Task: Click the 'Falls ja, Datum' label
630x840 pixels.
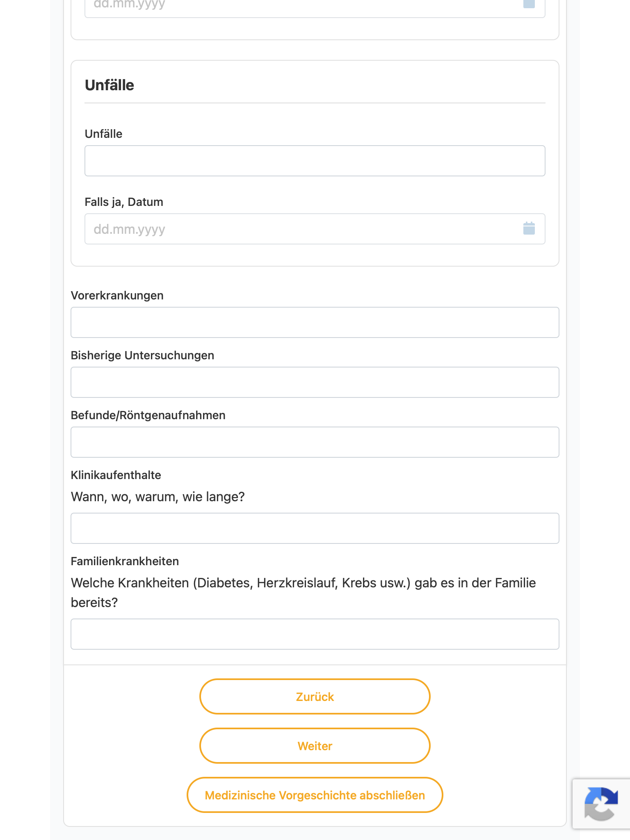Action: pyautogui.click(x=124, y=202)
